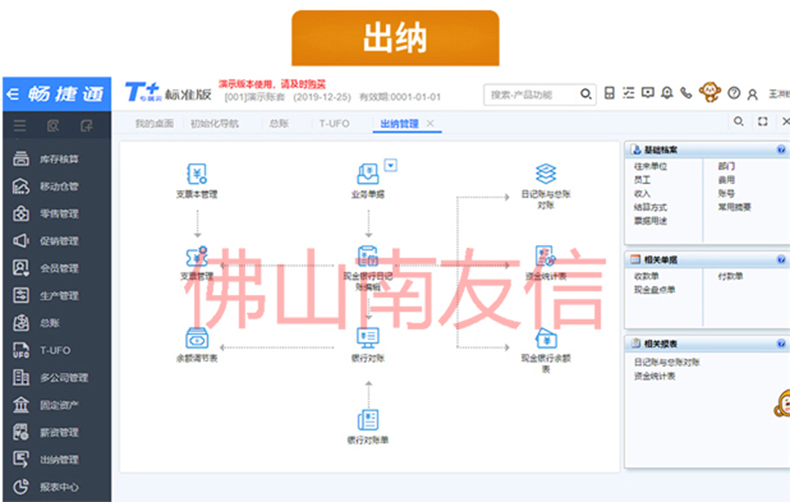Open 收款单 in 相关单据

646,276
